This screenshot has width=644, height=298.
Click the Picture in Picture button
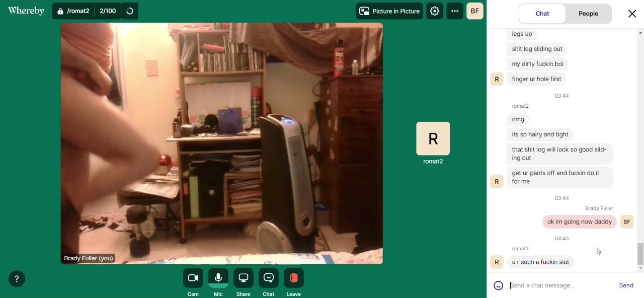click(x=389, y=11)
